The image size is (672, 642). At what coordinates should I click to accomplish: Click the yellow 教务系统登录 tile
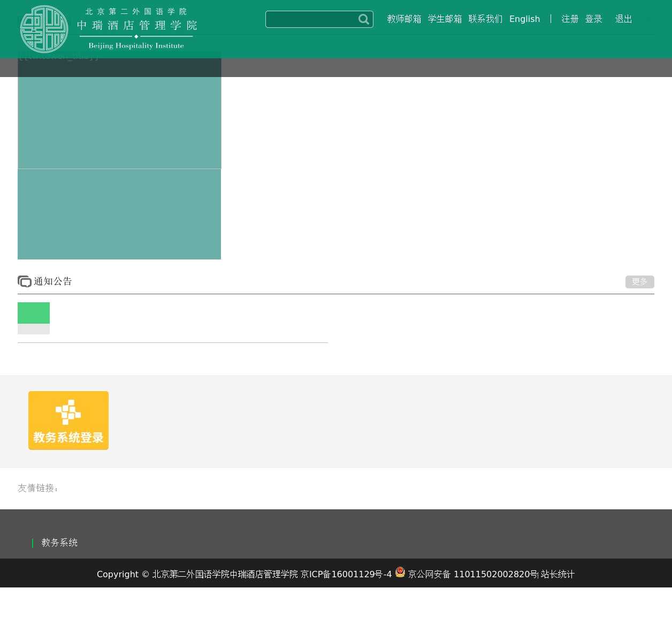68,421
